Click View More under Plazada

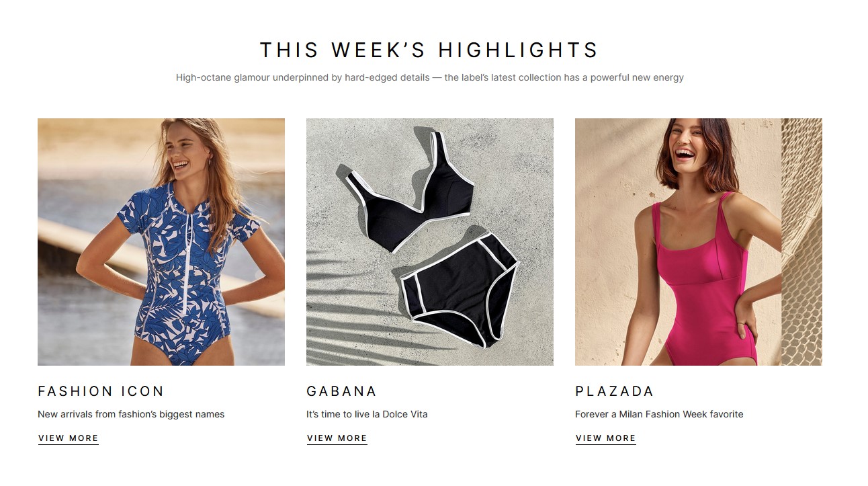click(606, 438)
